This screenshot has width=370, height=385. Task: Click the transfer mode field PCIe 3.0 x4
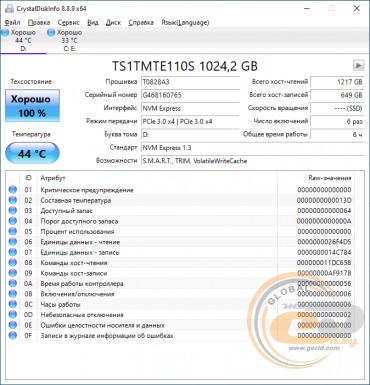(190, 121)
